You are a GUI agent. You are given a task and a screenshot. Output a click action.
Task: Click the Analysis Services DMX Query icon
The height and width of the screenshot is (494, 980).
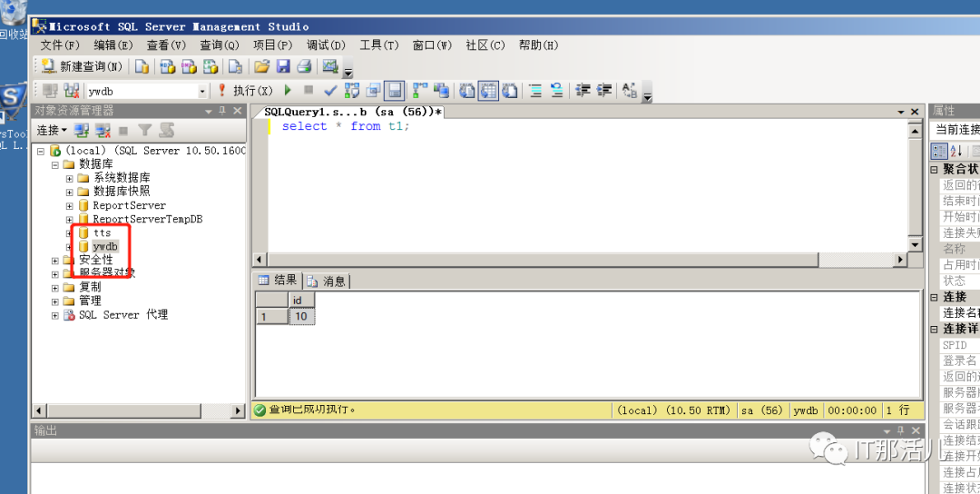click(189, 66)
